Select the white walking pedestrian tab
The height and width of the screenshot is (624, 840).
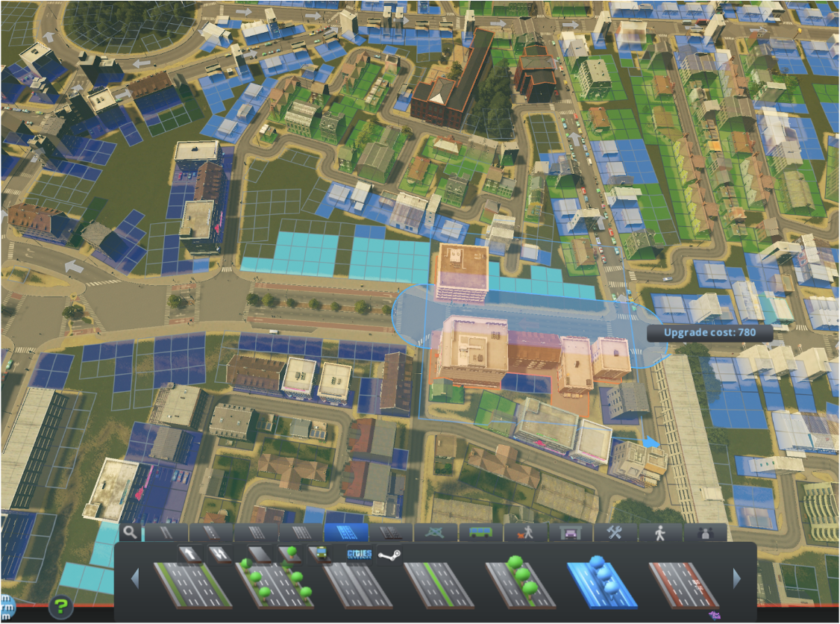tap(660, 533)
